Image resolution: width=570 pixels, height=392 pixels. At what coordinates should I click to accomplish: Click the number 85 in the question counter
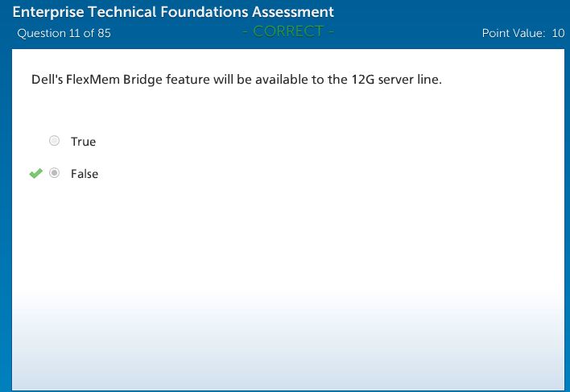tap(104, 34)
